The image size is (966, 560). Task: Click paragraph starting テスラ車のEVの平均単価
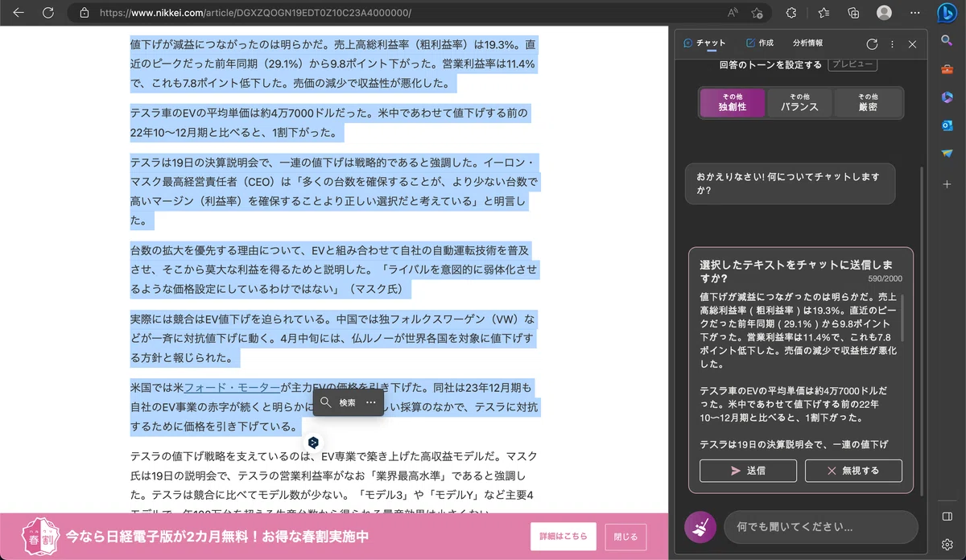(x=329, y=122)
